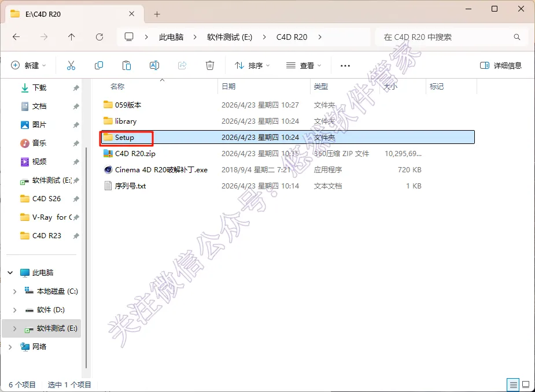Open 视频 in quick access
The width and height of the screenshot is (535, 392).
point(39,162)
